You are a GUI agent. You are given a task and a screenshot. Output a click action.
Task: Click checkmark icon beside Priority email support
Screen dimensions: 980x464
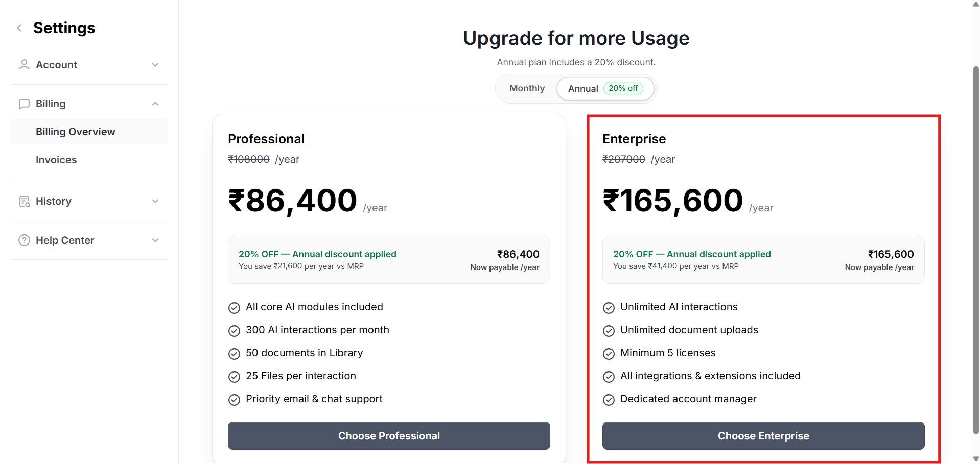(x=234, y=400)
